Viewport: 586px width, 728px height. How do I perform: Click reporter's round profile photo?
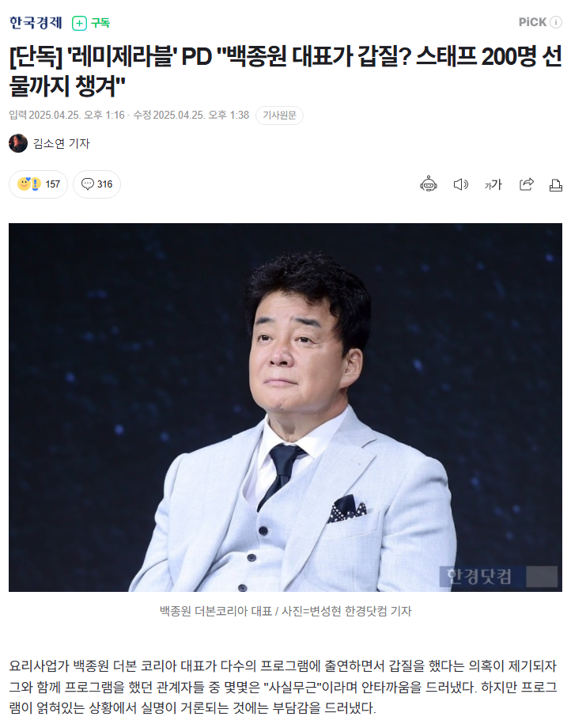coord(18,143)
